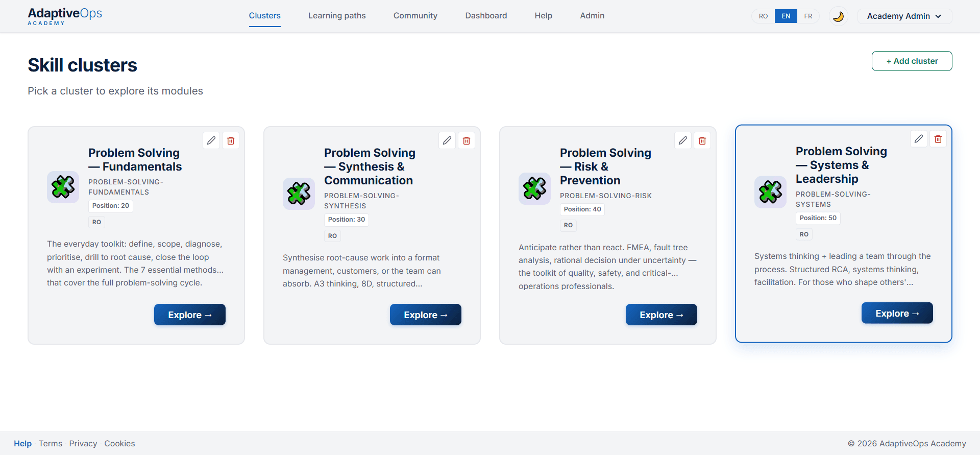
Task: Click the Systems & Leadership puzzle icon
Action: point(770,192)
